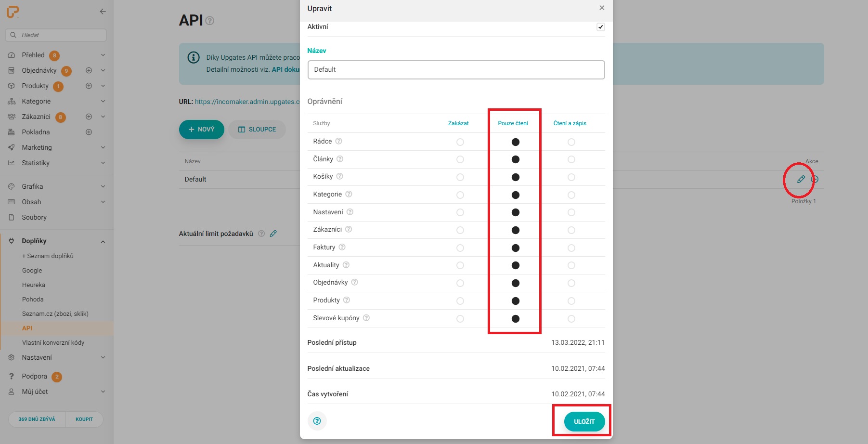
Task: Show help tooltip for Slevové kupóny service
Action: (x=366, y=318)
